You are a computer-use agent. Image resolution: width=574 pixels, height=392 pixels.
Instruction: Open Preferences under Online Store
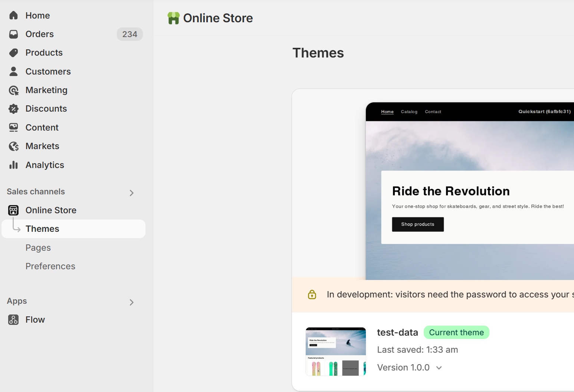[50, 266]
